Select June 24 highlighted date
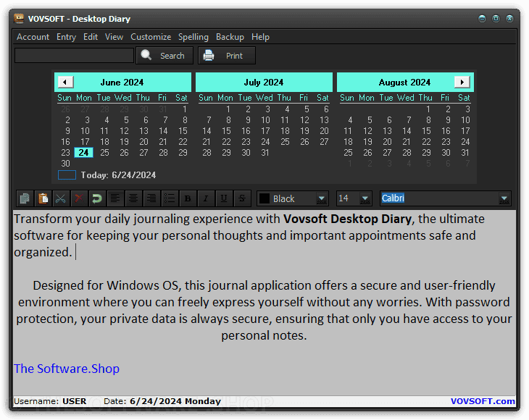 tap(83, 153)
